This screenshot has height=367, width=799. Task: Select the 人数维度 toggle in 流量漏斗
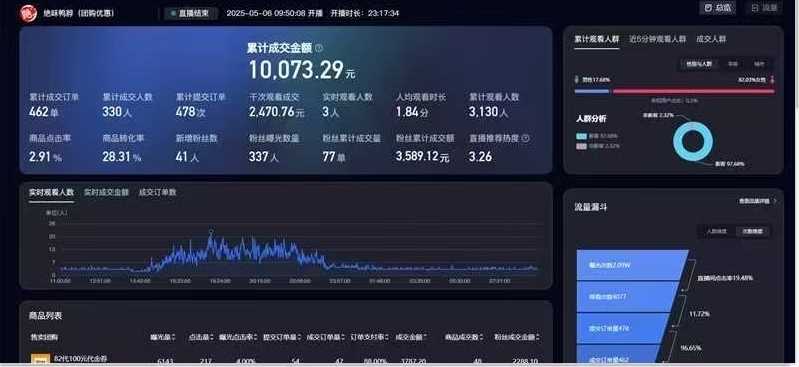tap(716, 231)
